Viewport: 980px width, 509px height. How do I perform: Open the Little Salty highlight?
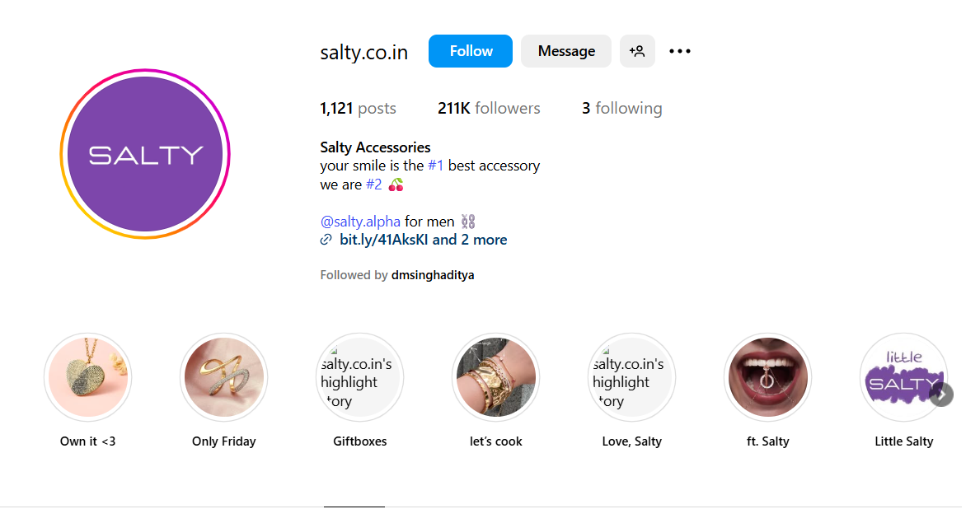click(903, 377)
